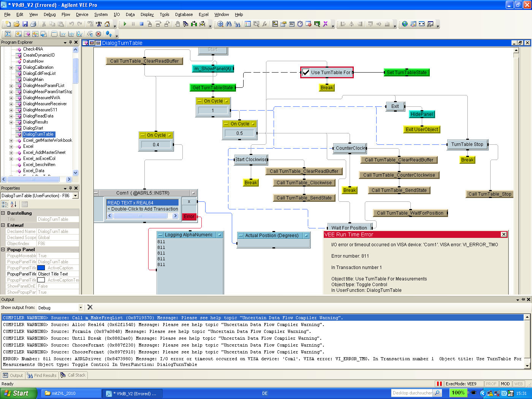Image resolution: width=532 pixels, height=399 pixels.
Task: Click the red circle X icon in second toolbar
Action: pos(98,34)
